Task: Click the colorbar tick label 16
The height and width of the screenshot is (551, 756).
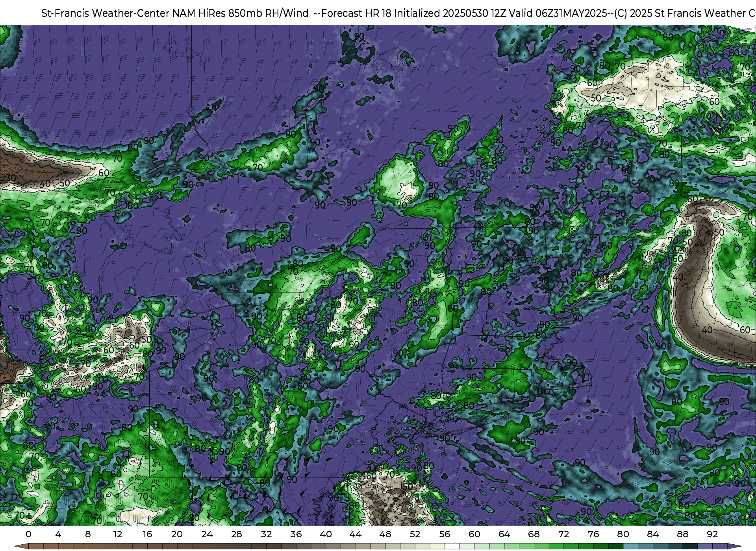Action: tap(147, 534)
